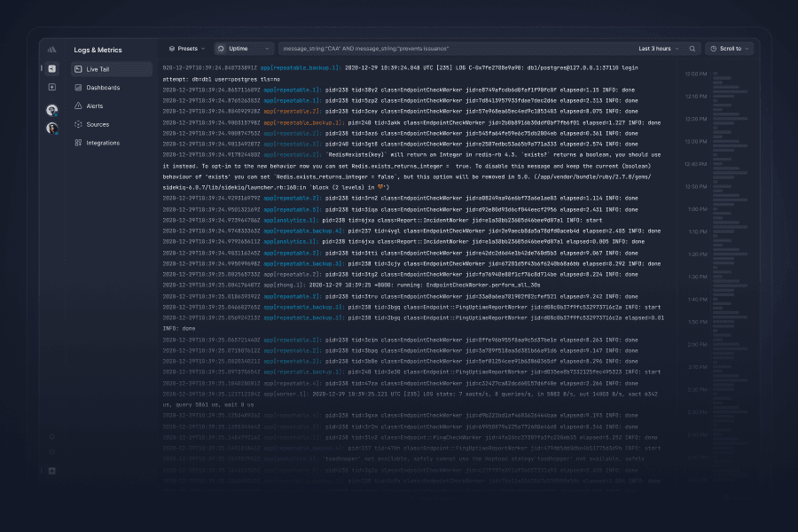Open the Last 3 hours time range dropdown
This screenshot has width=798, height=532.
(x=660, y=49)
